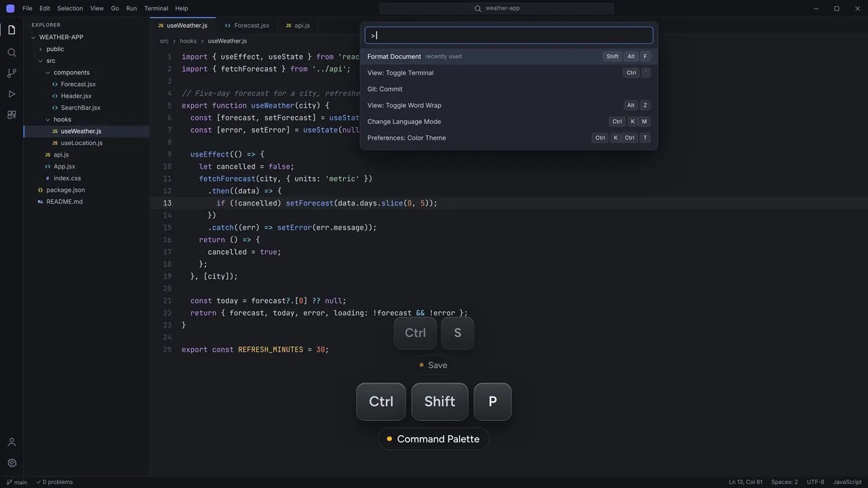This screenshot has width=868, height=488.
Task: Open the Terminal menu in the menu bar
Action: (156, 8)
